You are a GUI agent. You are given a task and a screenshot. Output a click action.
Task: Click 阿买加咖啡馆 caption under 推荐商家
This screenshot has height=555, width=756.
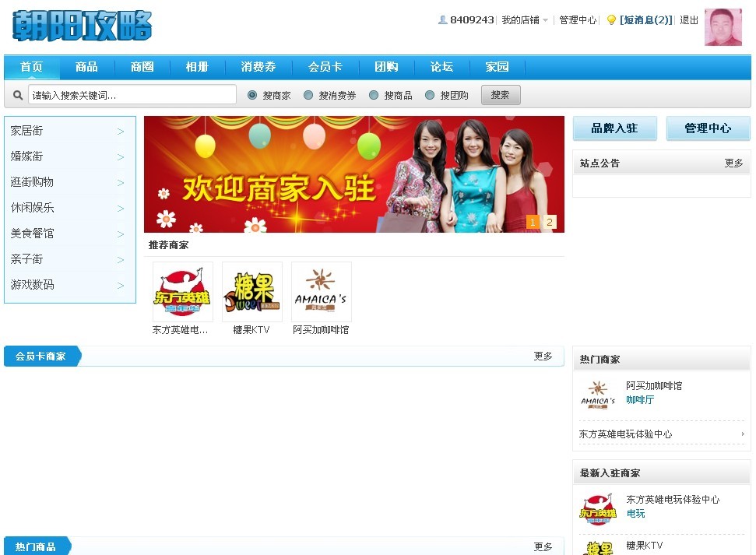pos(321,330)
